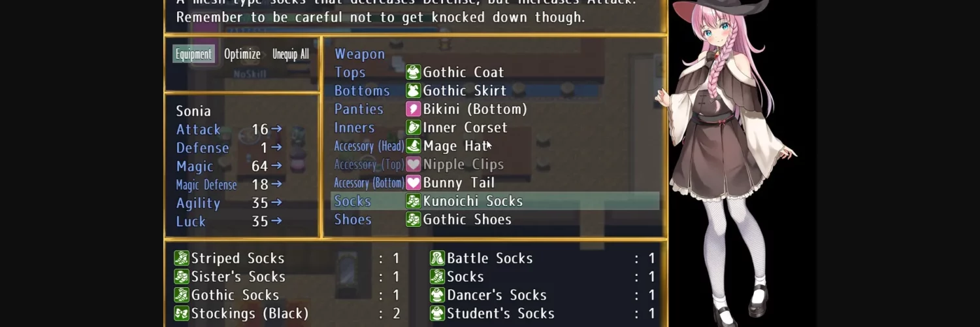Image resolution: width=980 pixels, height=327 pixels.
Task: Choose the Optimize command
Action: pos(242,54)
